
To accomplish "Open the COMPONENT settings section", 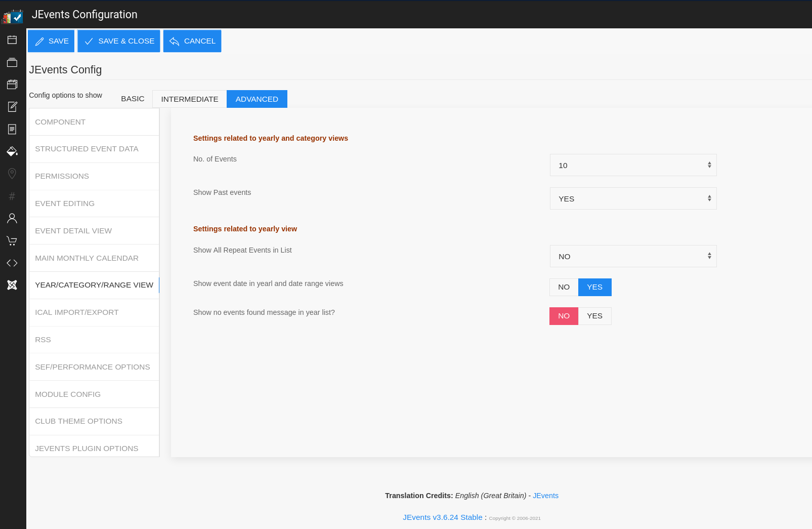I will 94,122.
